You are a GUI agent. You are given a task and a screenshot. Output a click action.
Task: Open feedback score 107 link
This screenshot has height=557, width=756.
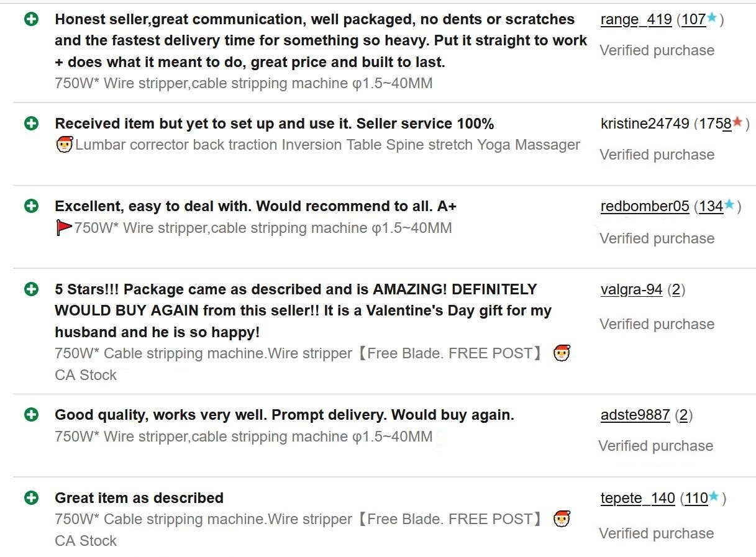693,20
